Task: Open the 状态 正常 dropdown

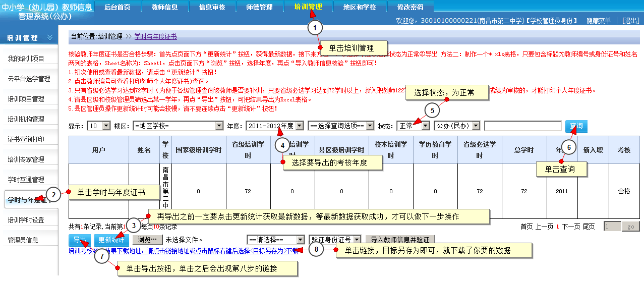Action: click(x=413, y=126)
